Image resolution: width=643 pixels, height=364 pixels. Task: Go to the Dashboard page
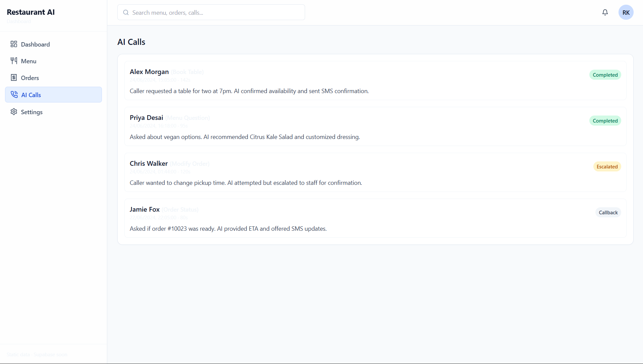coord(35,44)
